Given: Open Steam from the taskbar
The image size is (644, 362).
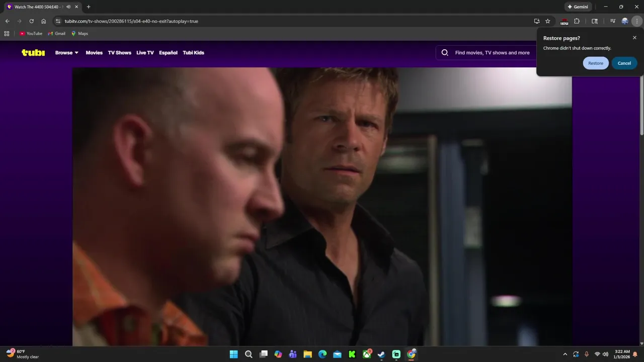Looking at the screenshot, I should click(381, 354).
